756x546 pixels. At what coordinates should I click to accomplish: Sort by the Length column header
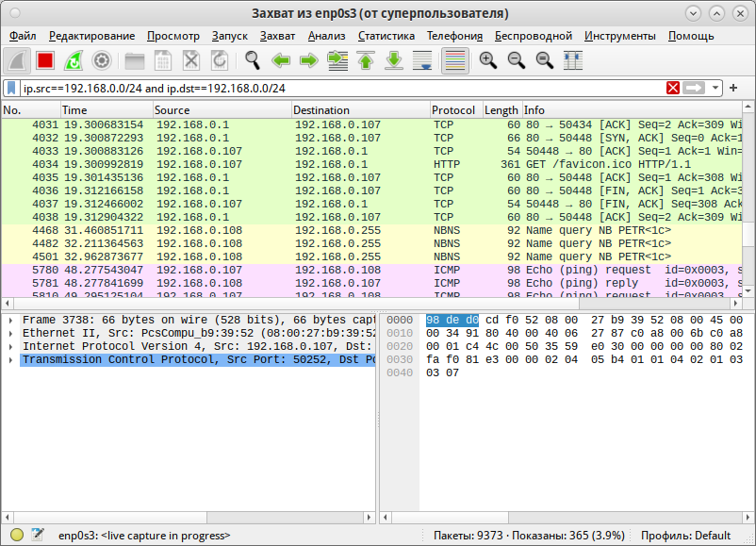click(x=502, y=110)
